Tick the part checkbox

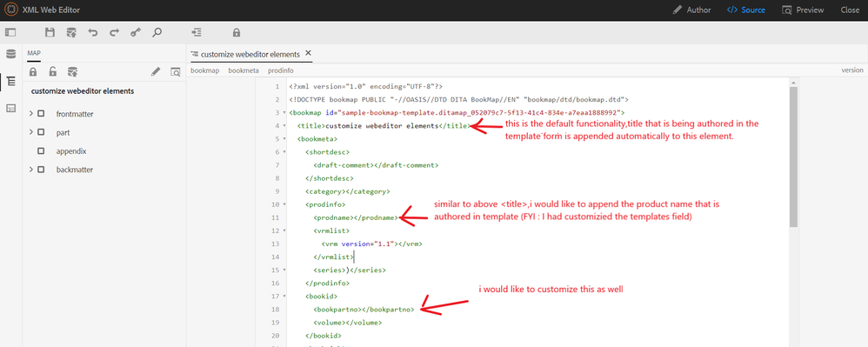click(x=41, y=133)
